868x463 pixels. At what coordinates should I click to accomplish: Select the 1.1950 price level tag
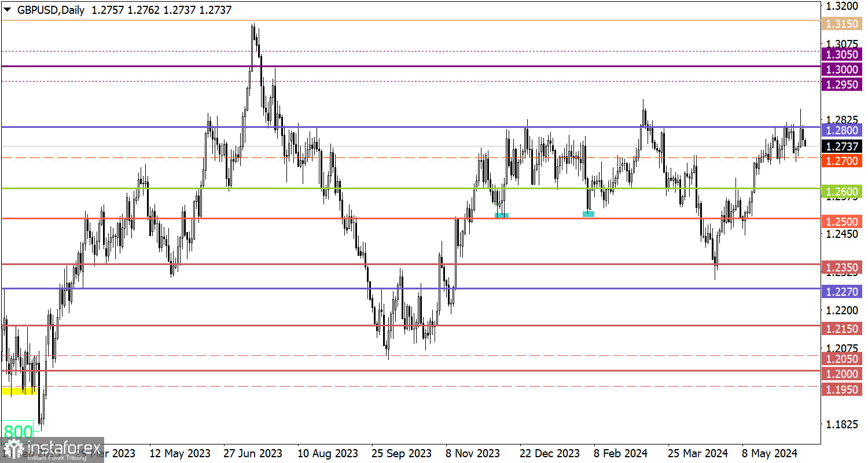click(x=842, y=389)
